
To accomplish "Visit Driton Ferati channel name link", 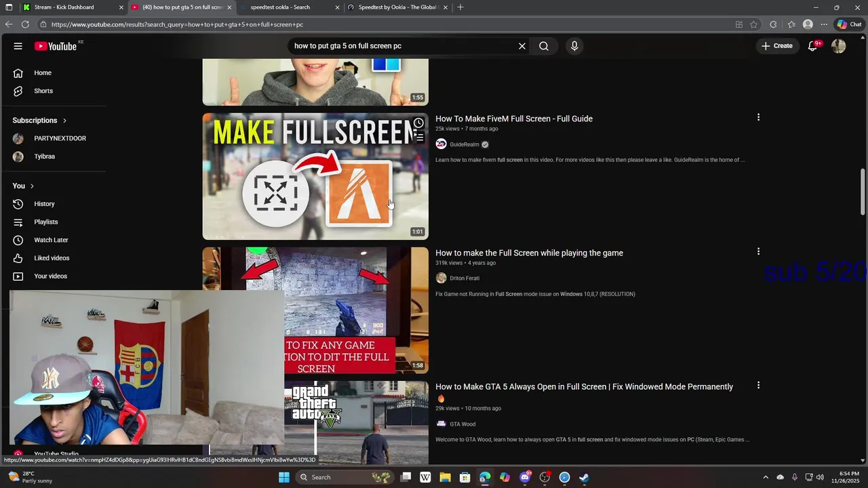I will coord(465,279).
